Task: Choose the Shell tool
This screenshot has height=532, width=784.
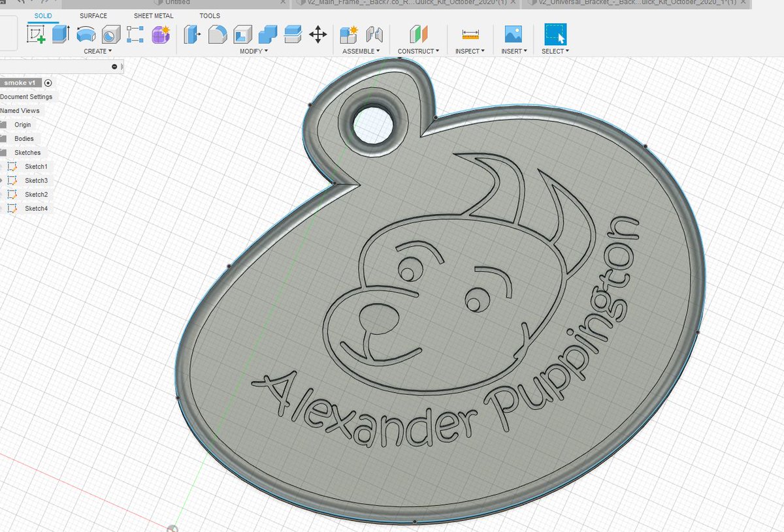Action: coord(242,35)
